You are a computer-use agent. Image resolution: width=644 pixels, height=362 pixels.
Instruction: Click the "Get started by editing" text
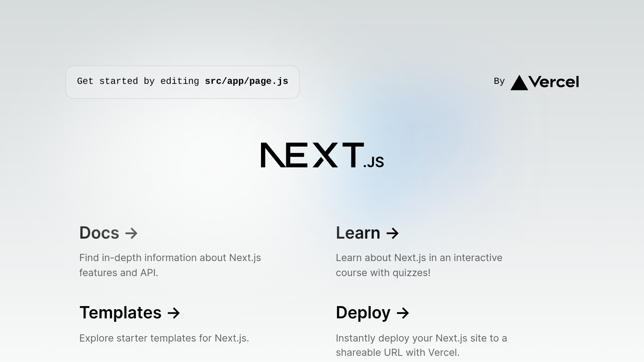click(x=138, y=81)
